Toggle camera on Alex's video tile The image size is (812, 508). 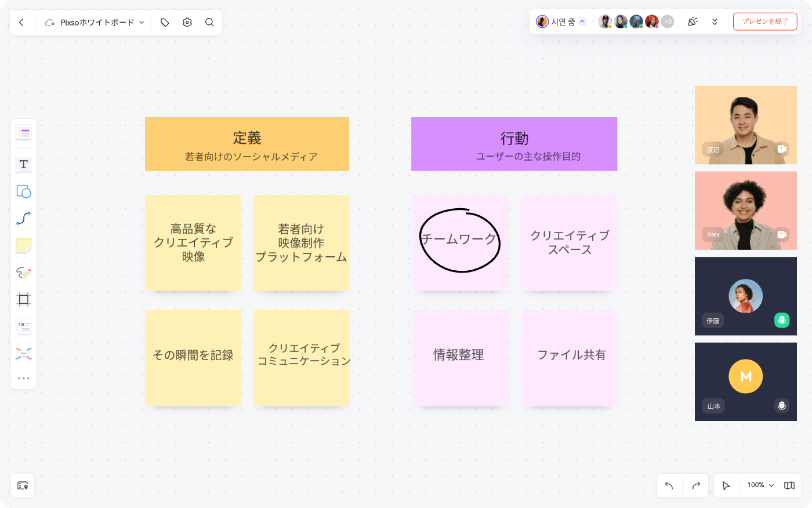(782, 234)
